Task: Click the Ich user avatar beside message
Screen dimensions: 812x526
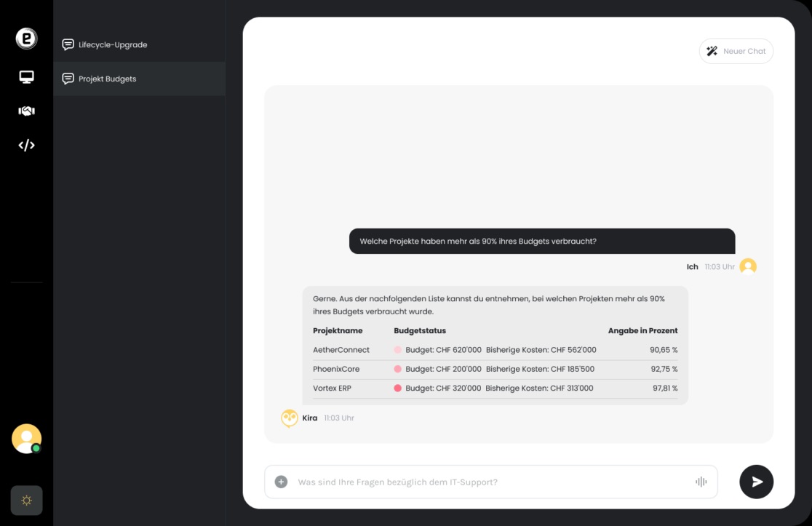Action: pyautogui.click(x=748, y=266)
